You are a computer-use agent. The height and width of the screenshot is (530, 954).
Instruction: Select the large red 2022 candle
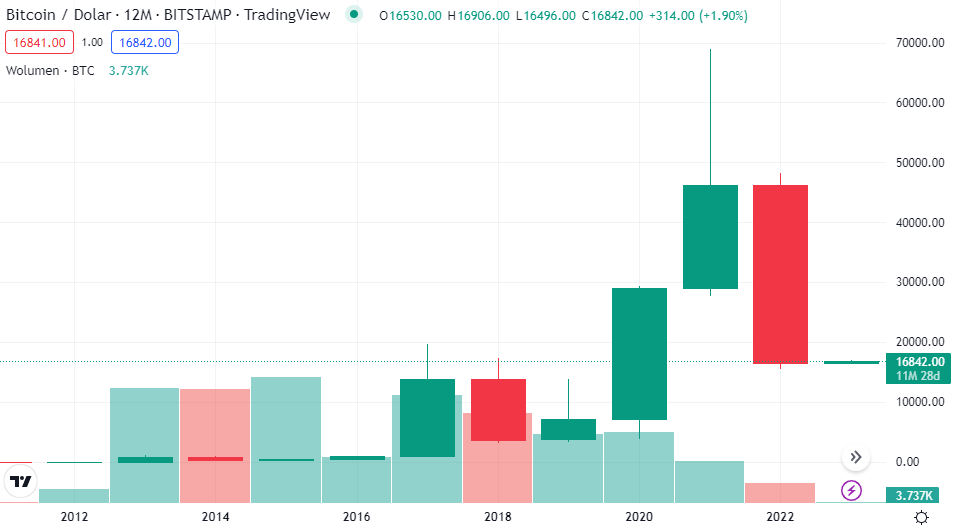click(780, 274)
